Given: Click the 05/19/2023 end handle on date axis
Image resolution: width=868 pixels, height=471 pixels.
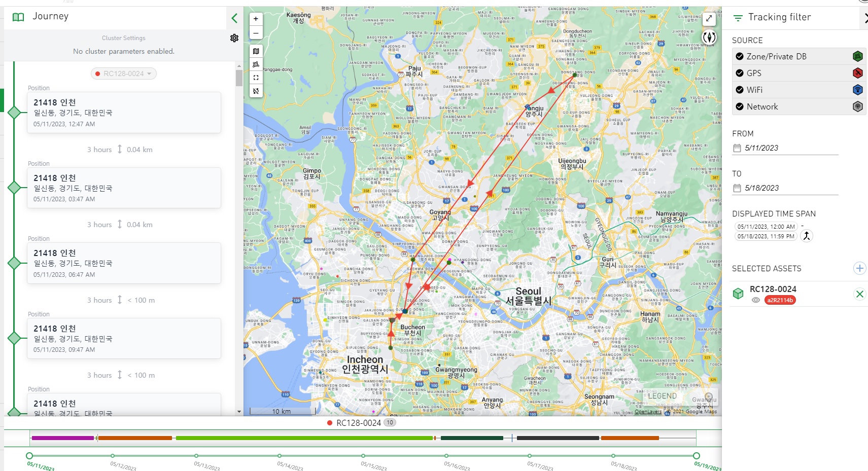Looking at the screenshot, I should coord(697,456).
